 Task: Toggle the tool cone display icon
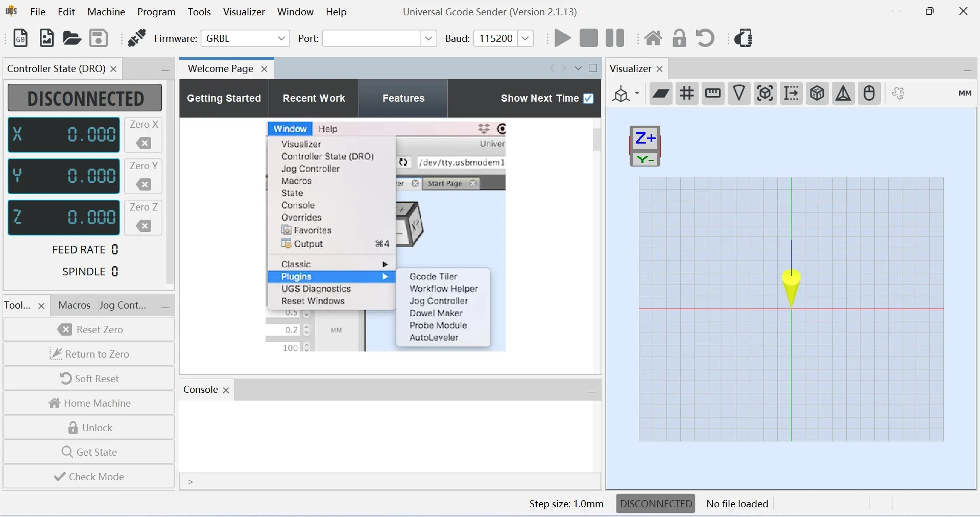739,93
